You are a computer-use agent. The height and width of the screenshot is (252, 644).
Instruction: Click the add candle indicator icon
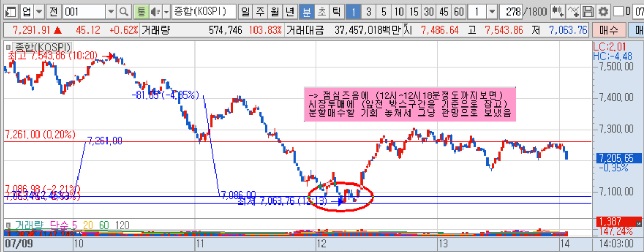click(559, 12)
